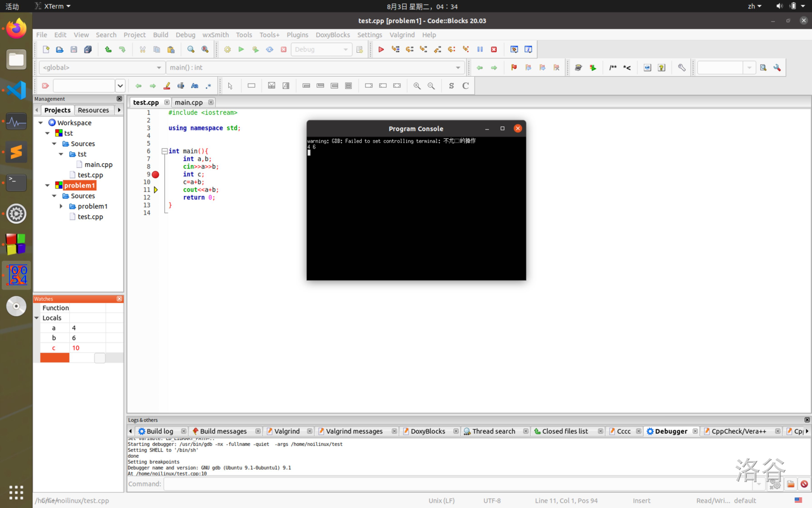Viewport: 812px width, 508px height.
Task: Click the Save file toolbar icon
Action: 74,49
